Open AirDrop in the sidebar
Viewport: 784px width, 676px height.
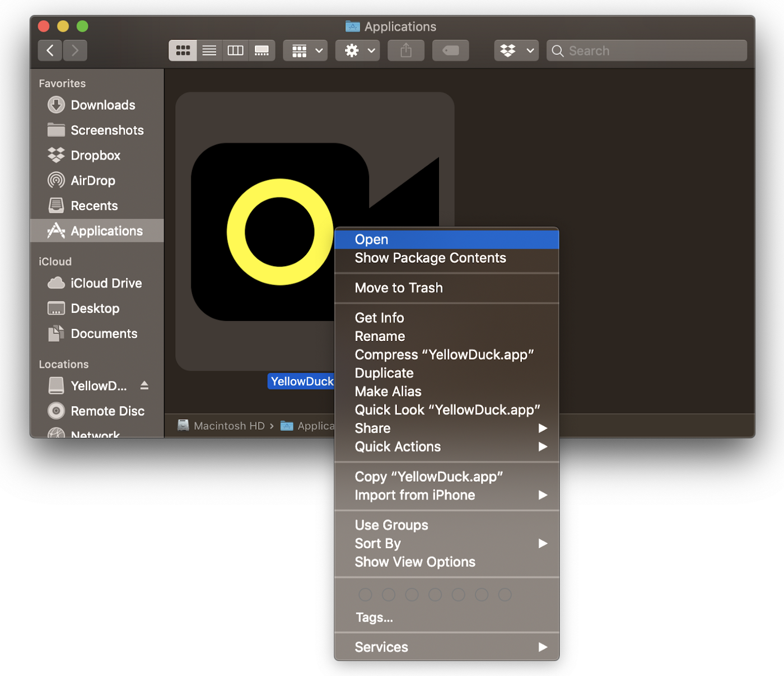click(x=97, y=181)
